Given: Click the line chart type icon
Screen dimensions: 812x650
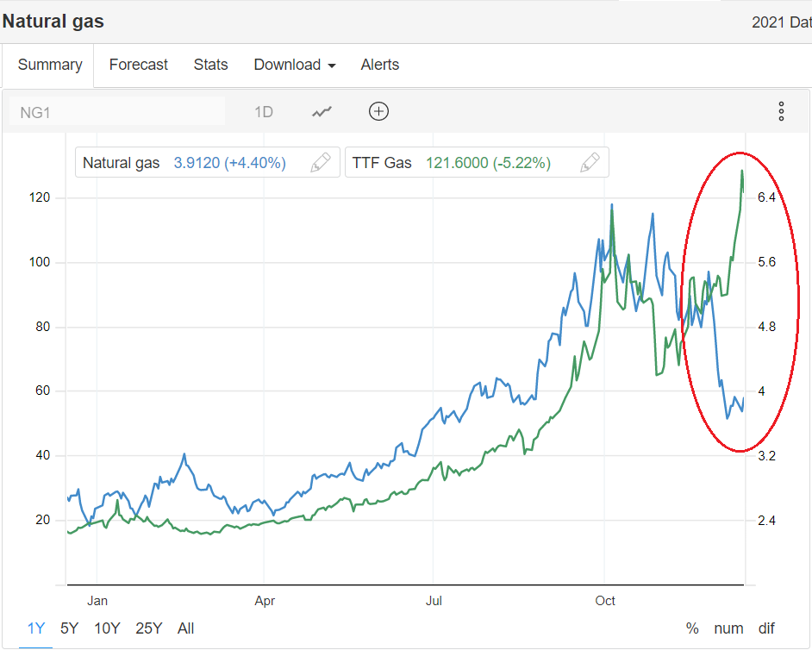Looking at the screenshot, I should (x=322, y=111).
